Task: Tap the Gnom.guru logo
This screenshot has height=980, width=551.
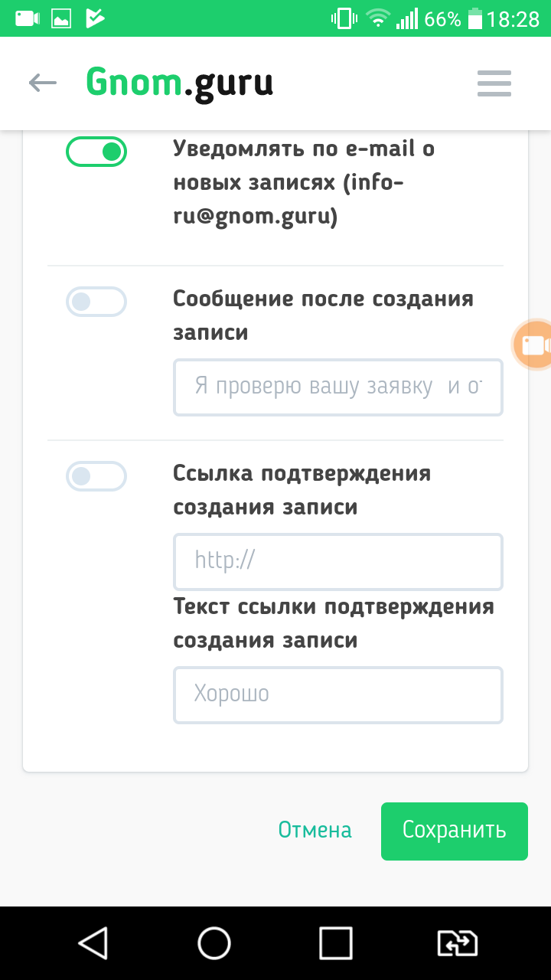Action: click(x=179, y=83)
